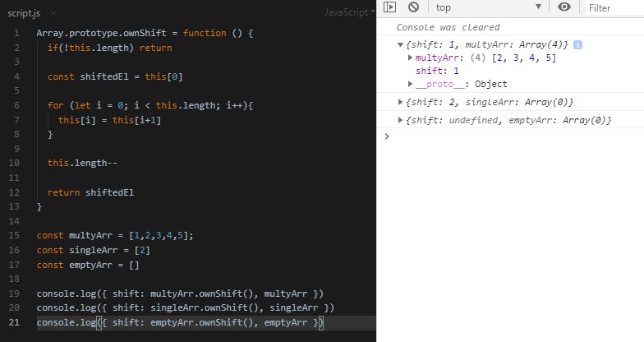
Task: Click the 'const emptyArr = []' line
Action: [88, 265]
